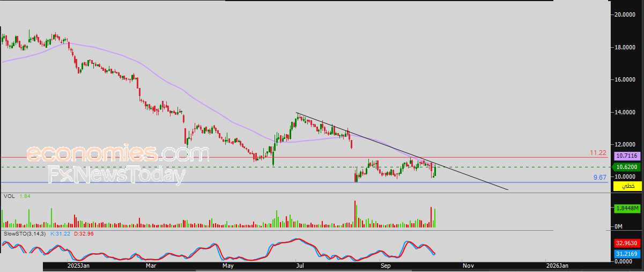Select the D:32.96 stochastic value label
Viewport: 644px width, 272px height.
click(x=83, y=234)
